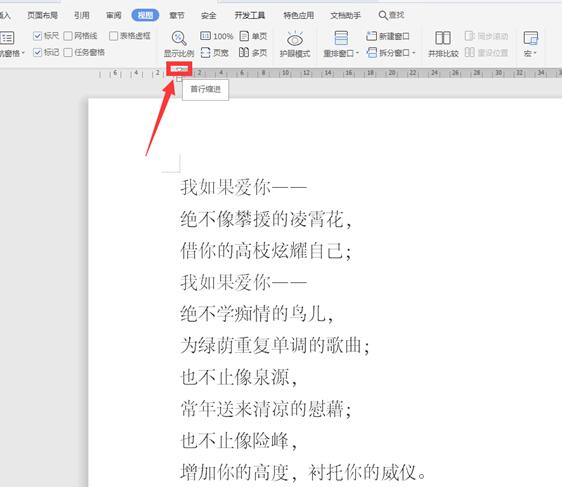Click the line 也不止像险峰,
This screenshot has height=487, width=562.
pyautogui.click(x=239, y=440)
